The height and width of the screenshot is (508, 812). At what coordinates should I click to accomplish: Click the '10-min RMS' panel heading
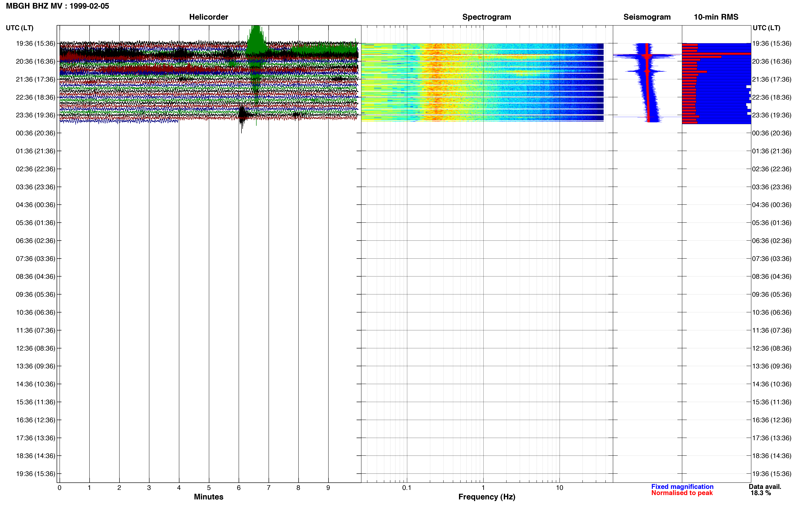pyautogui.click(x=716, y=17)
